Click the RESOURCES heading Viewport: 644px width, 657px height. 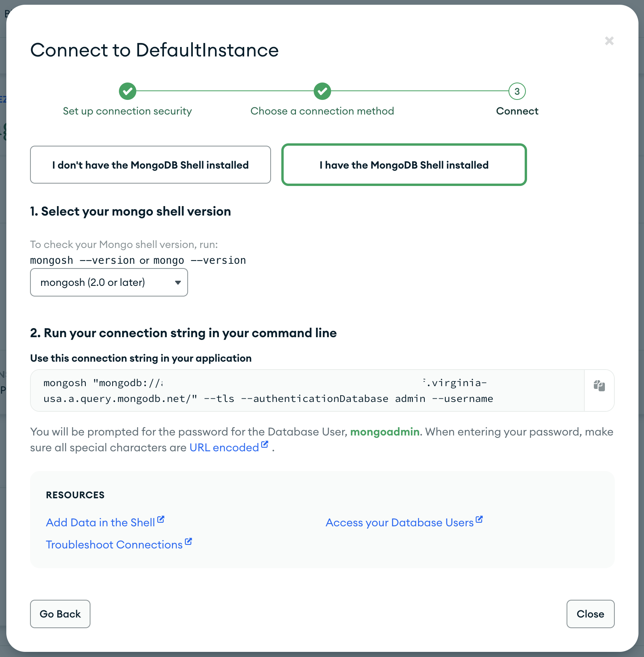coord(75,495)
